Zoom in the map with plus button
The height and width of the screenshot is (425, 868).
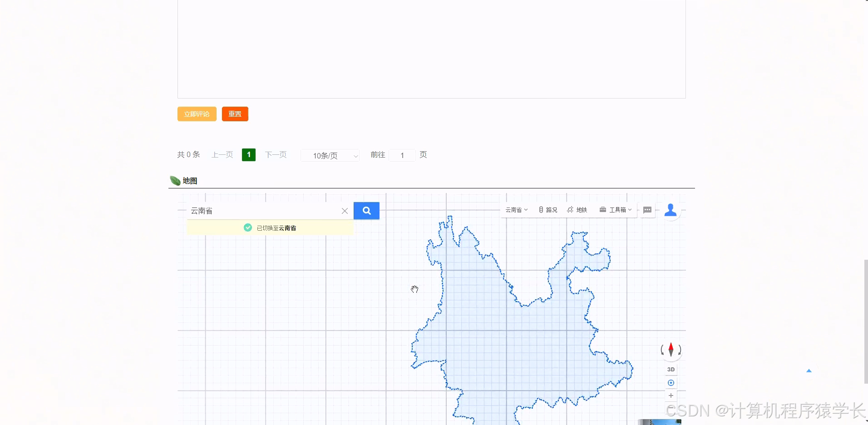(x=671, y=395)
